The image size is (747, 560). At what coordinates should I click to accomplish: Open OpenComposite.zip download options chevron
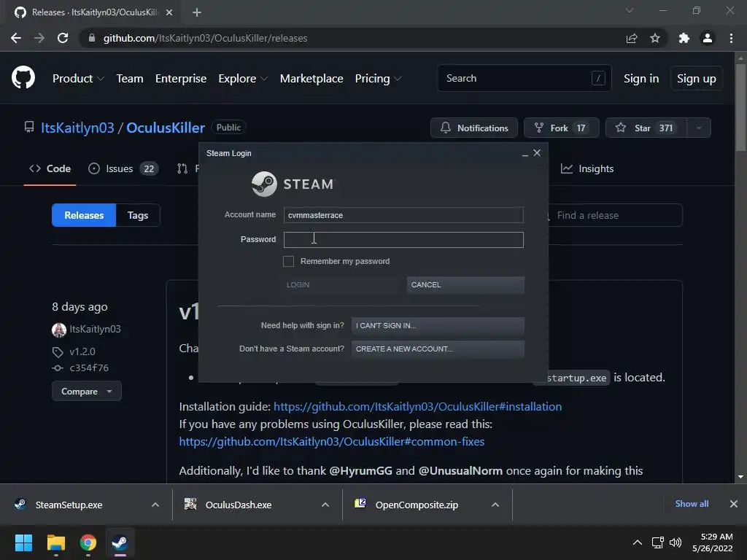(495, 505)
